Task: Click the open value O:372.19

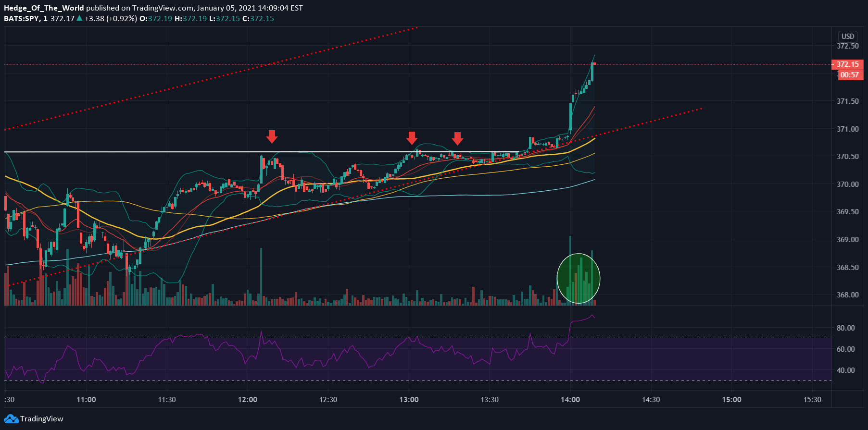Action: [x=156, y=18]
